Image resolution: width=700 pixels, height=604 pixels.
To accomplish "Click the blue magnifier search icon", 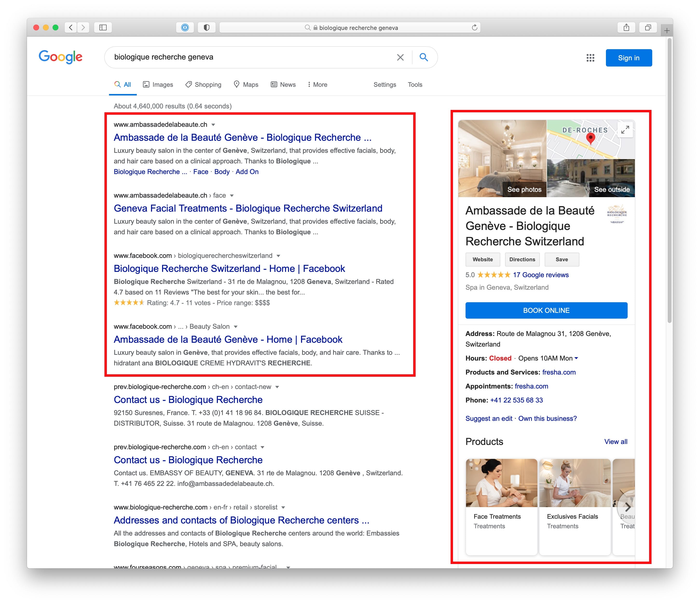I will (424, 57).
